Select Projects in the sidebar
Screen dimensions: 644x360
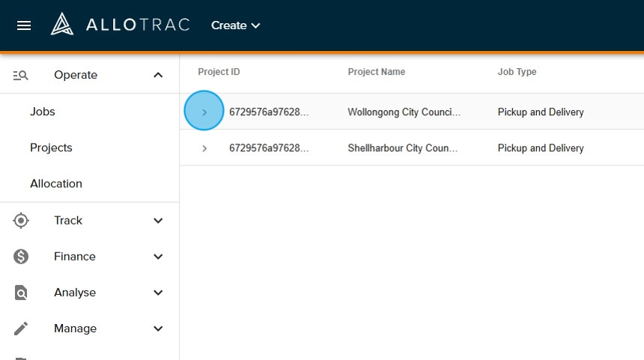pyautogui.click(x=51, y=147)
